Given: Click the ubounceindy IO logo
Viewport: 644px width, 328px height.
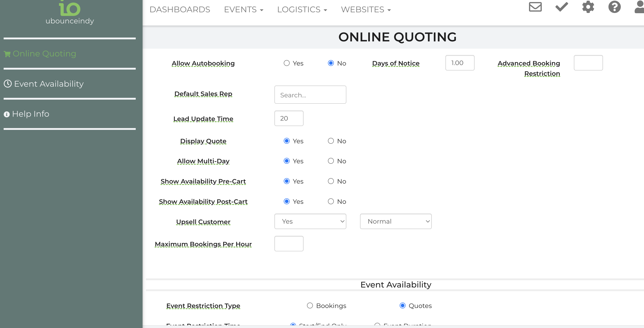Looking at the screenshot, I should pyautogui.click(x=69, y=8).
